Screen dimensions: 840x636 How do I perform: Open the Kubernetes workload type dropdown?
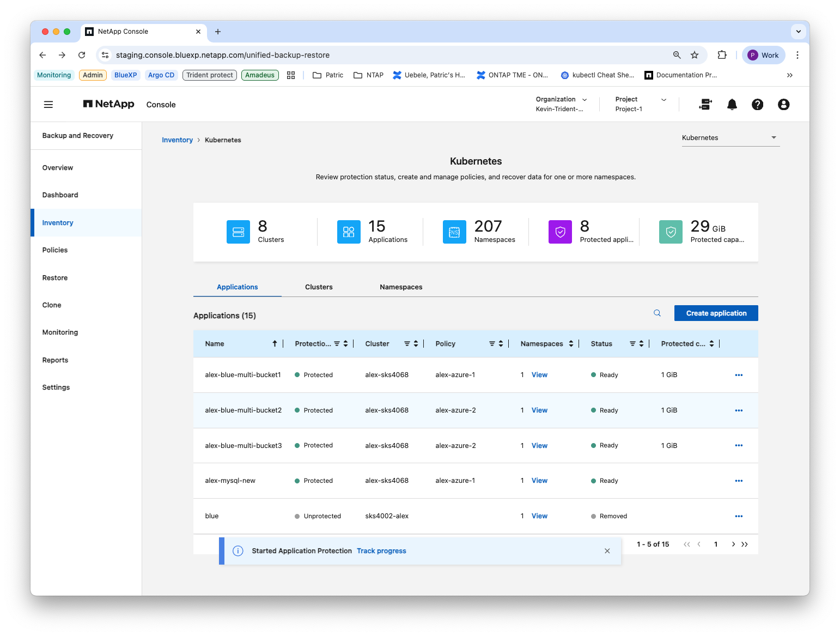731,138
